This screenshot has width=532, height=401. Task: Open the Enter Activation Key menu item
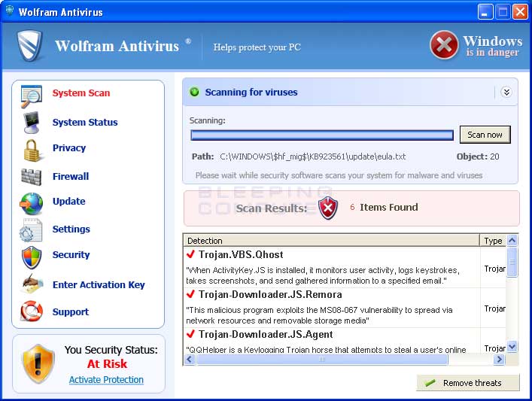[99, 285]
